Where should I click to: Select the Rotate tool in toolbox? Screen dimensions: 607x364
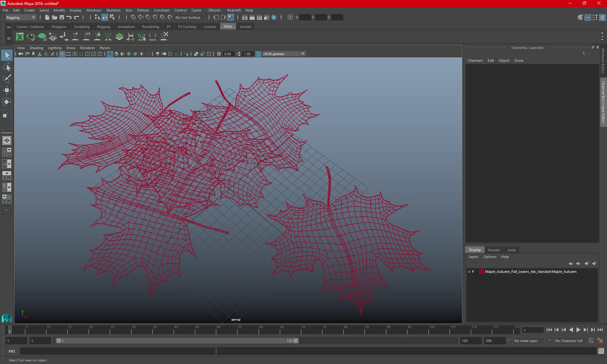pyautogui.click(x=7, y=102)
